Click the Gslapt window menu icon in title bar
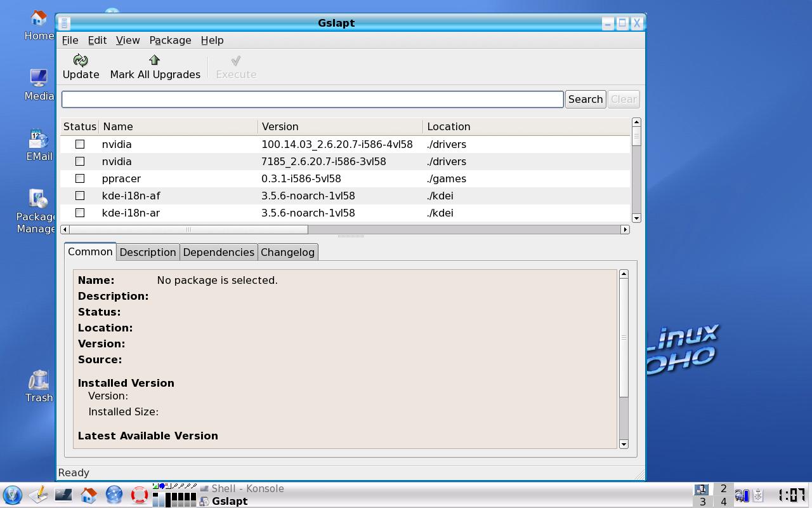The image size is (812, 508). point(65,23)
